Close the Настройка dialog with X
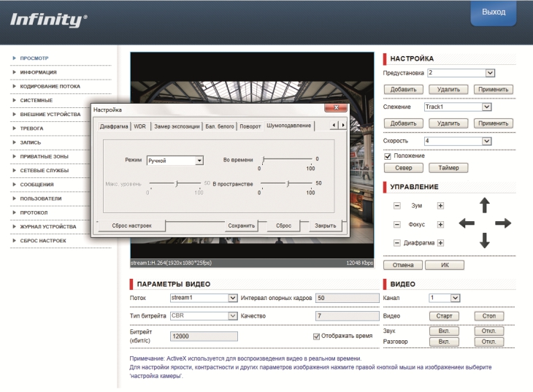This screenshot has height=392, width=533. (x=336, y=108)
